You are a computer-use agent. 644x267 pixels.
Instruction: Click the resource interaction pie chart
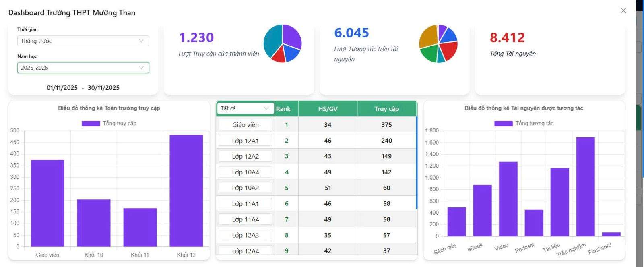[438, 44]
